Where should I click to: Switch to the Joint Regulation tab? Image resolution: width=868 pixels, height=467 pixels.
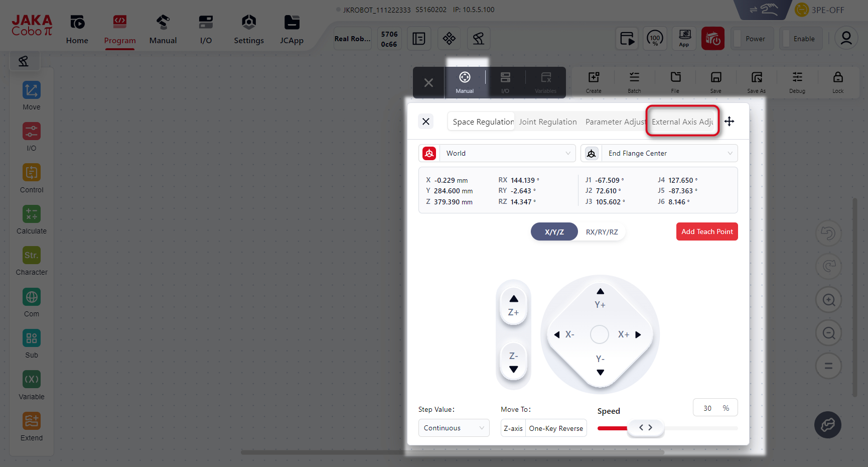click(547, 122)
